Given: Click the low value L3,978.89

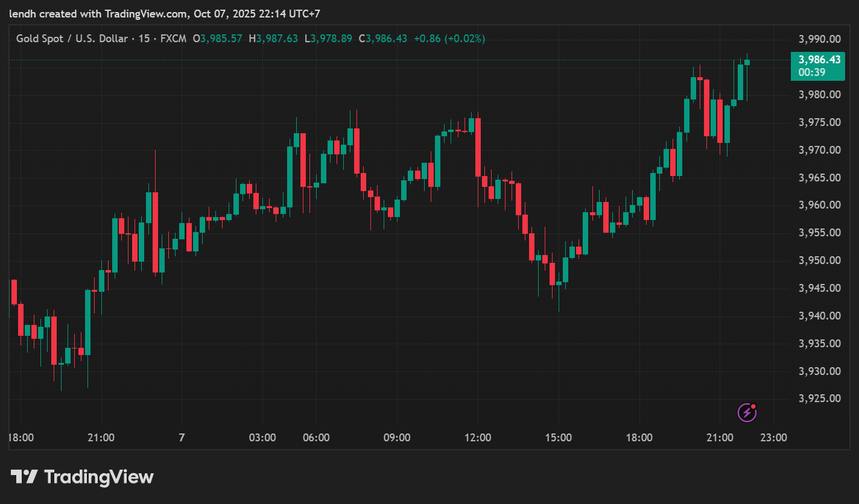Looking at the screenshot, I should pos(328,39).
